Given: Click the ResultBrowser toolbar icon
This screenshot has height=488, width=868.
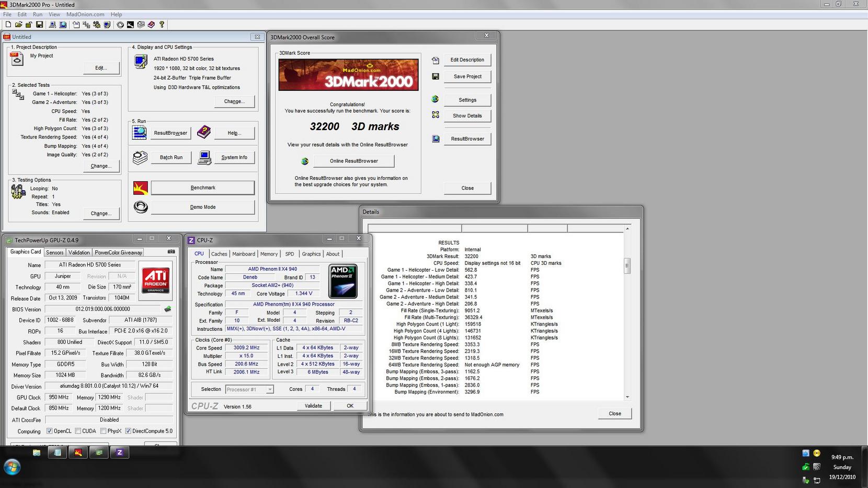Looking at the screenshot, I should 63,25.
